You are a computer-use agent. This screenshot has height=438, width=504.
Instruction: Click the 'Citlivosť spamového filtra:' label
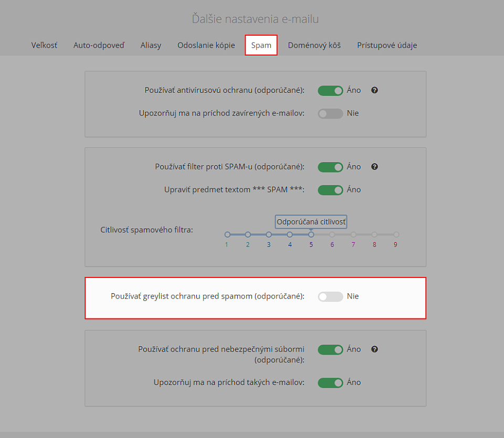146,230
